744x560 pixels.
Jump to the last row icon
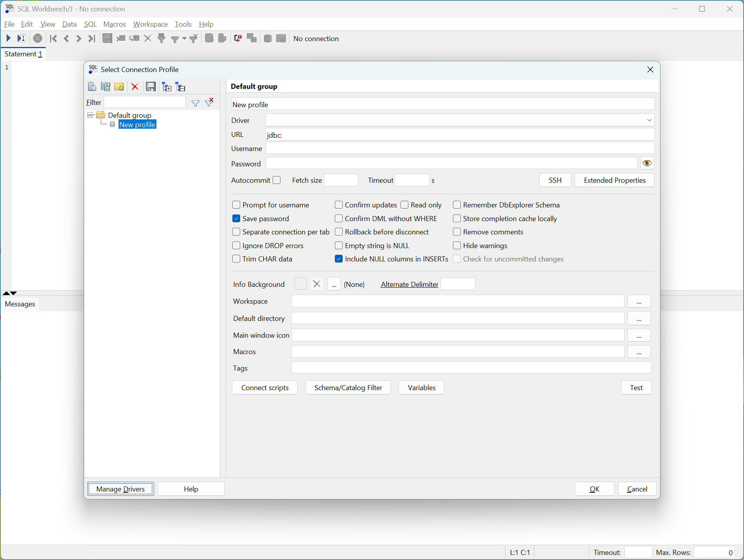[x=92, y=38]
